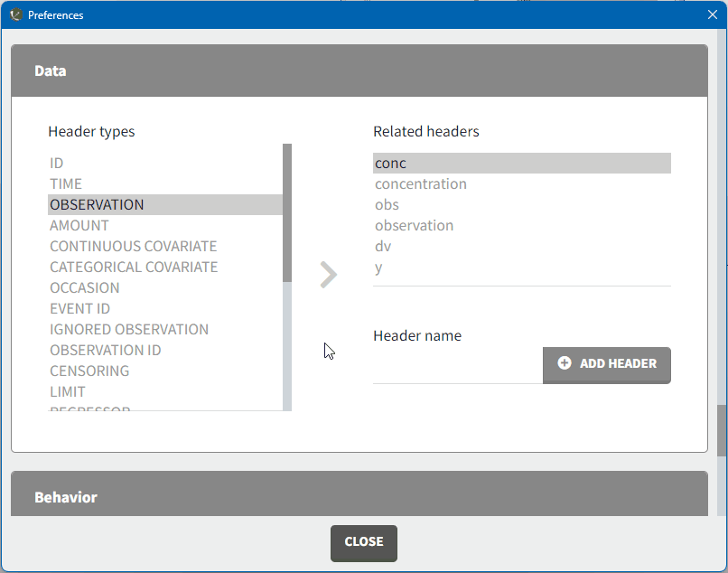The height and width of the screenshot is (573, 728).
Task: Click the CLOSE button at bottom
Action: coord(363,542)
